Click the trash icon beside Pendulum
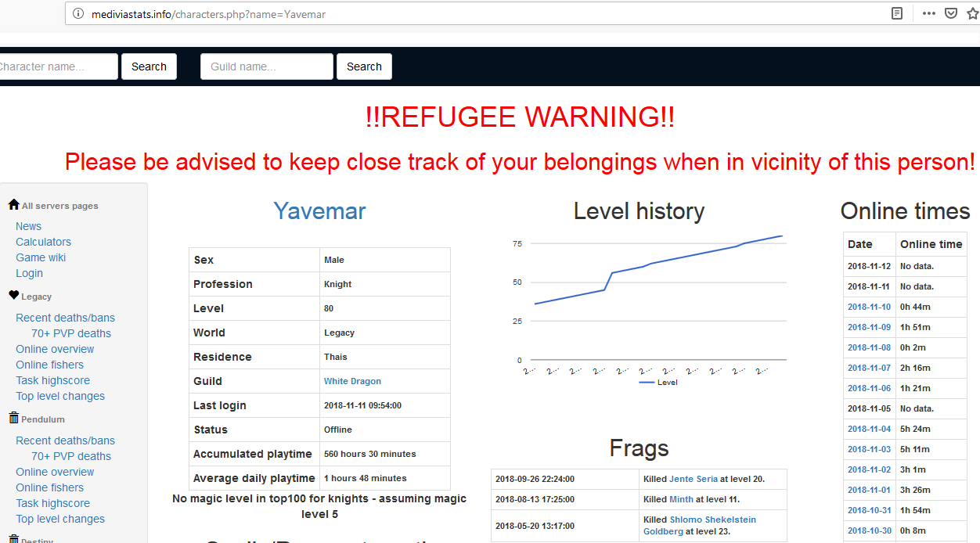Image resolution: width=980 pixels, height=543 pixels. [x=13, y=418]
